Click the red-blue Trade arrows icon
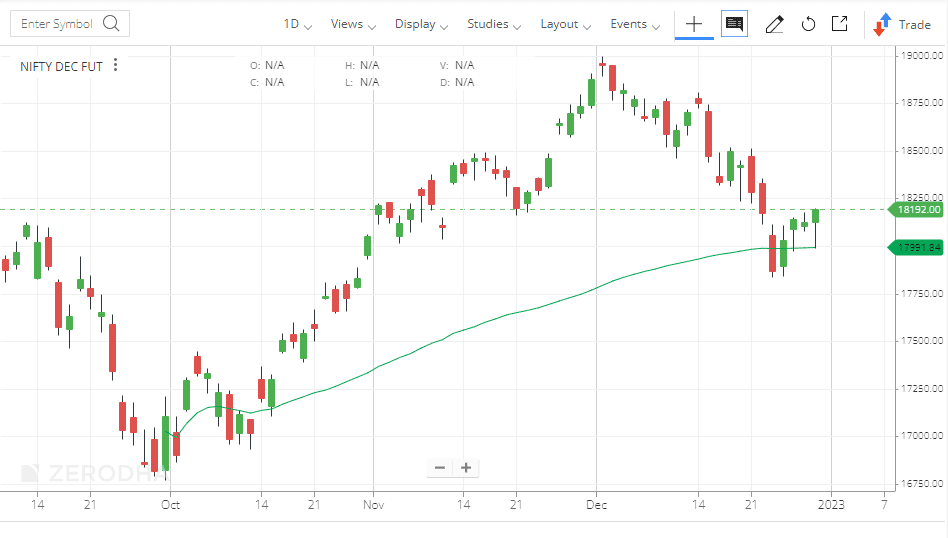The width and height of the screenshot is (948, 538). (x=883, y=24)
